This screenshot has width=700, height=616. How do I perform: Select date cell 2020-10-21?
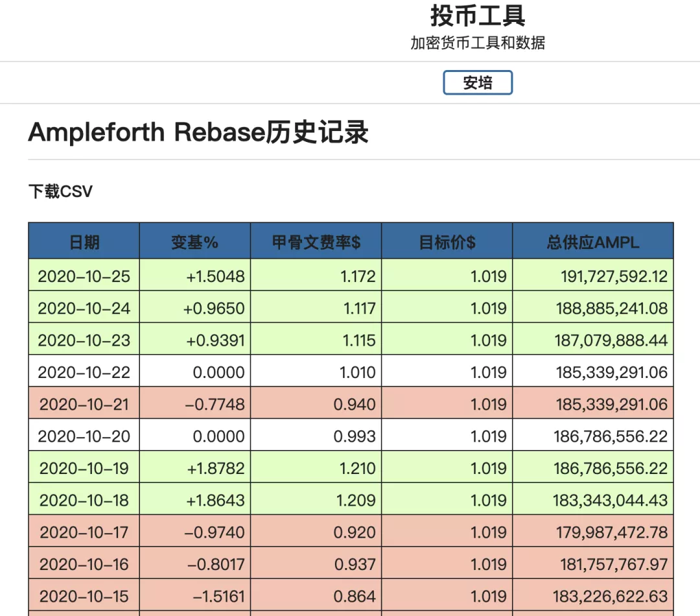[84, 404]
